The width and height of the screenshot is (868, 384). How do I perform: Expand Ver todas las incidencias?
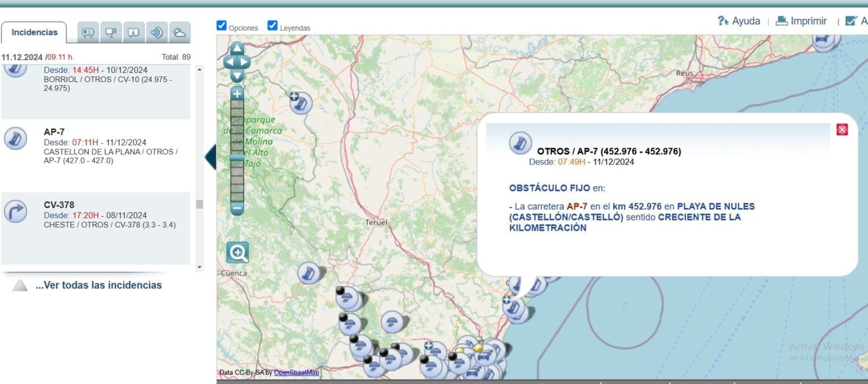point(98,285)
